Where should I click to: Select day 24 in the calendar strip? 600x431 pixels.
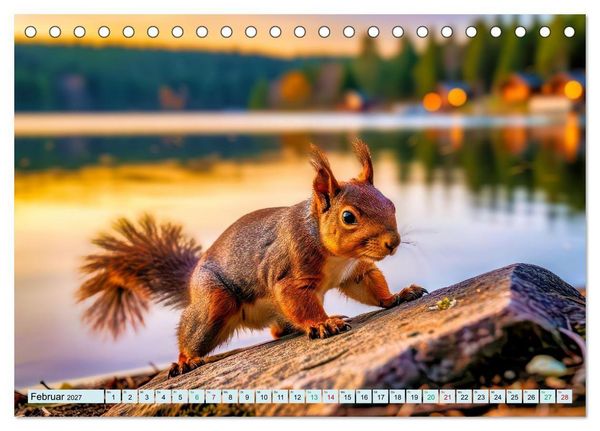click(497, 397)
